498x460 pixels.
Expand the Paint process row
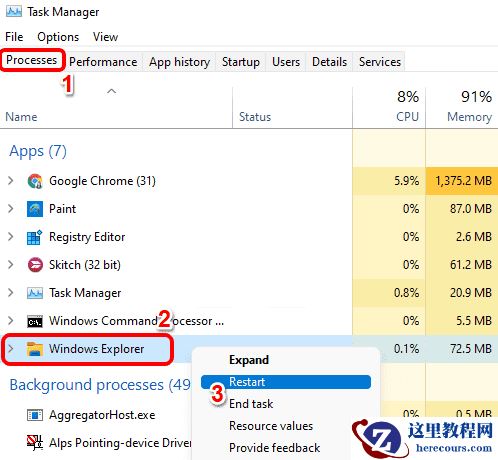pos(11,209)
